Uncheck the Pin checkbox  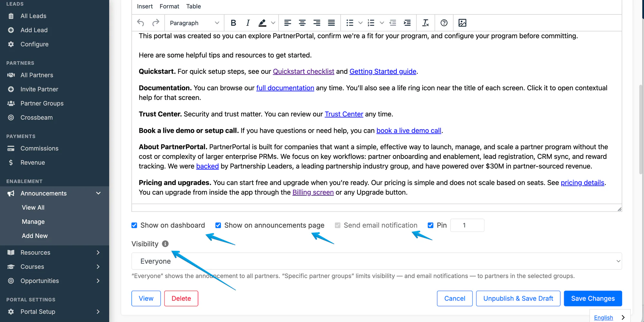(x=431, y=225)
